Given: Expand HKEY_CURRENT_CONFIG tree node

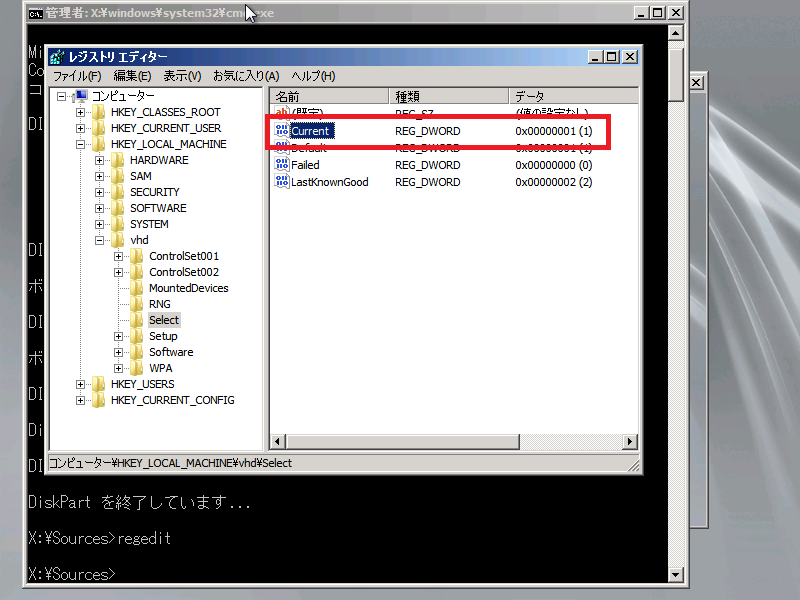Looking at the screenshot, I should coord(80,401).
